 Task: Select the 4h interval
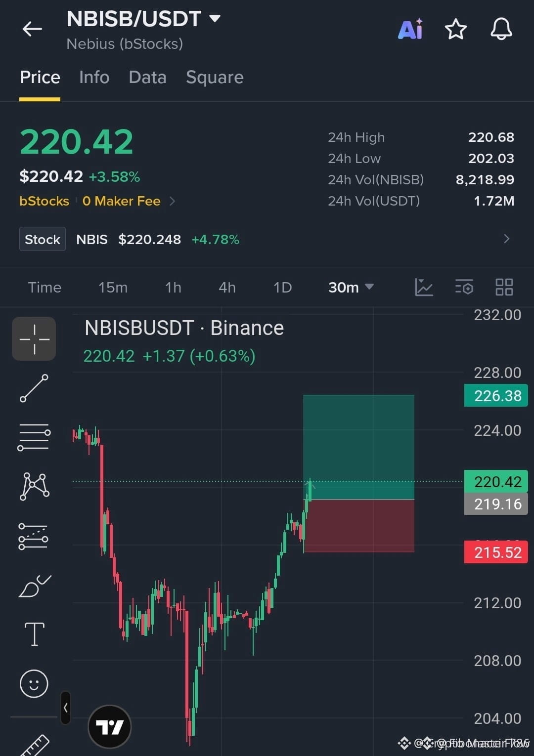coord(227,288)
